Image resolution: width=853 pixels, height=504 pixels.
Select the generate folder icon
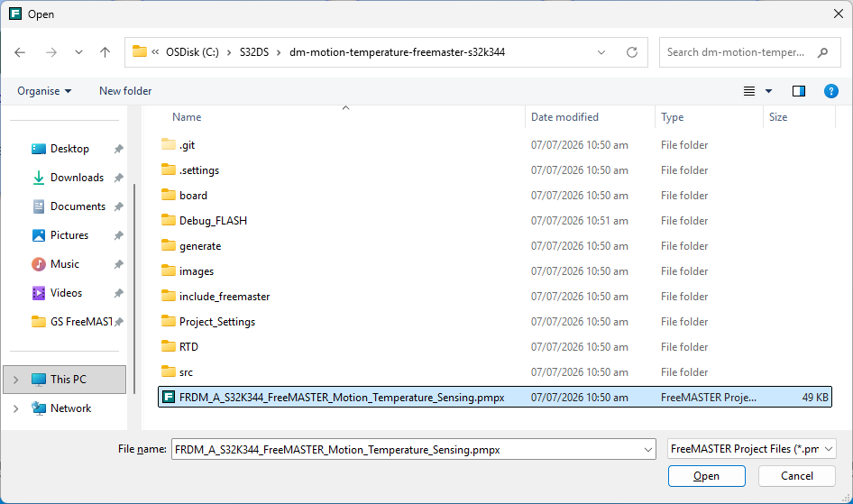[169, 245]
